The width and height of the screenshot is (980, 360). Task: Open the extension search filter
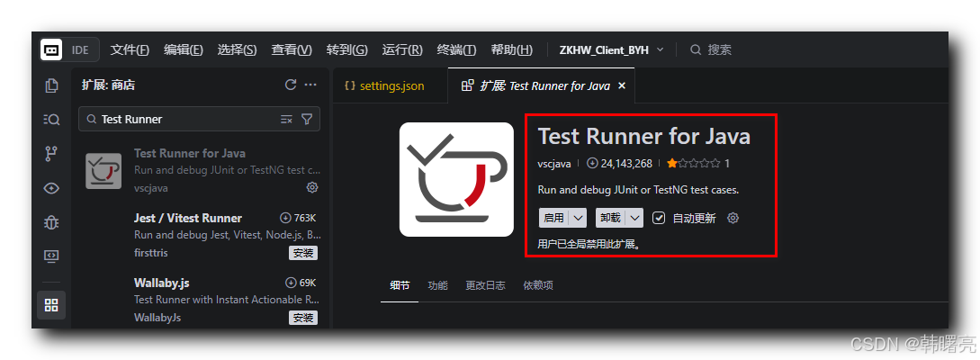[307, 120]
